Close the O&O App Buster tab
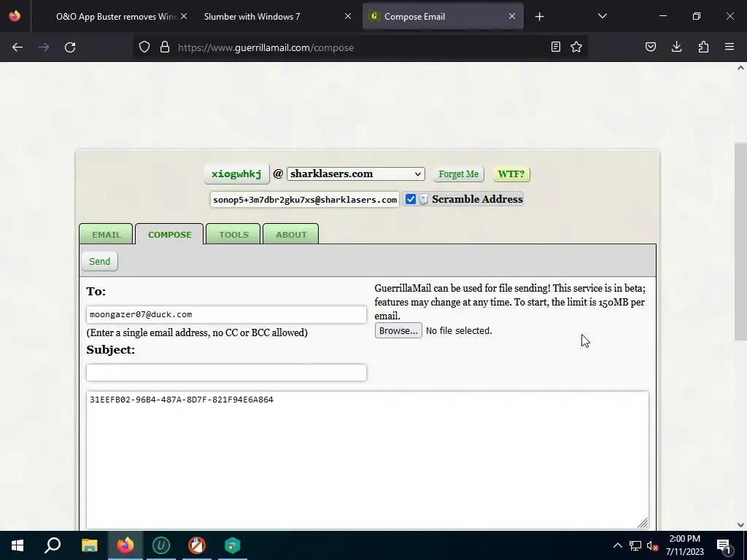Image resolution: width=747 pixels, height=560 pixels. tap(184, 16)
